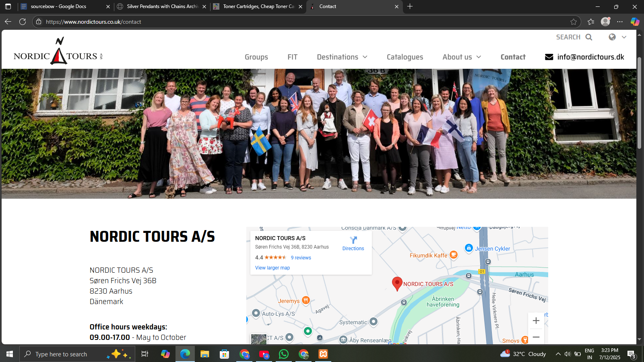Open the 9 reviews link
Viewport: 644px width, 362px height.
pyautogui.click(x=301, y=258)
